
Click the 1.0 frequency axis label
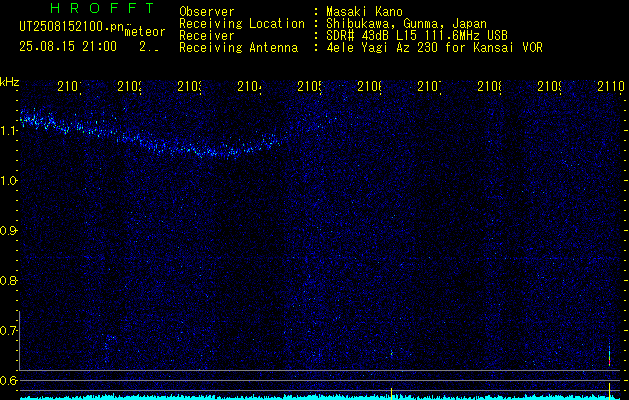click(8, 181)
